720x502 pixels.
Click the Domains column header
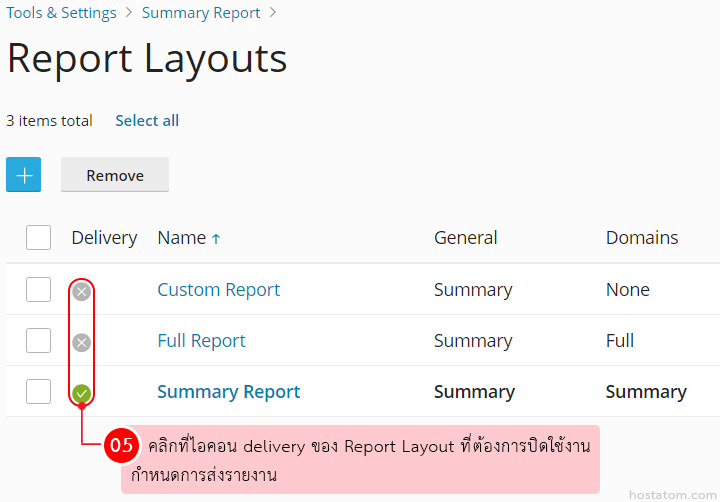coord(642,238)
